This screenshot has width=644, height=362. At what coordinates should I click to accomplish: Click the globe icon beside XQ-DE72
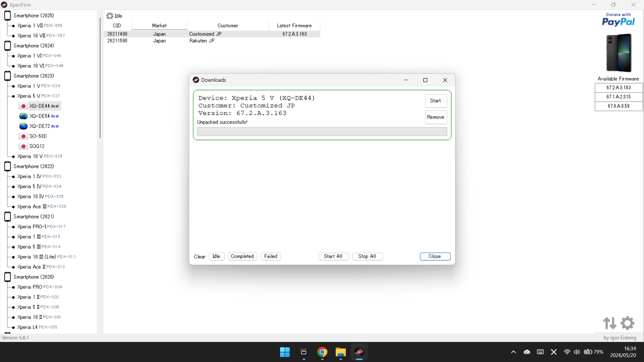click(23, 126)
